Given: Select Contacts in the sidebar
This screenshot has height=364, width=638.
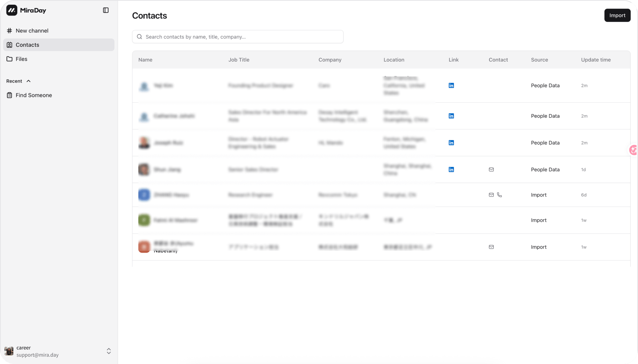Looking at the screenshot, I should pyautogui.click(x=59, y=45).
